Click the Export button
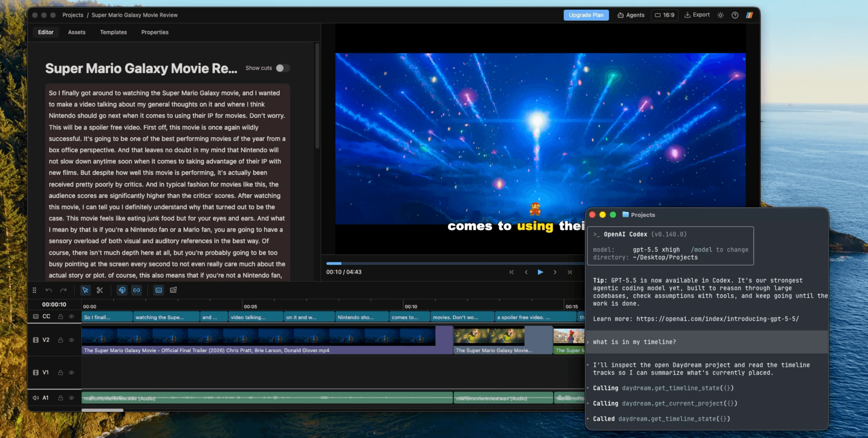The width and height of the screenshot is (868, 438). coord(697,15)
